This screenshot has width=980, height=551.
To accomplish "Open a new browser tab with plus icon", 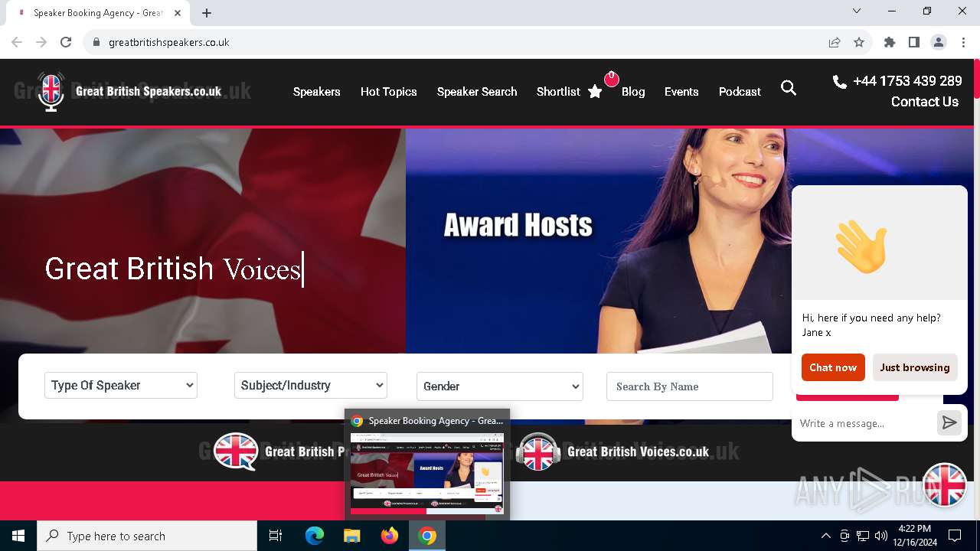I will [x=207, y=12].
